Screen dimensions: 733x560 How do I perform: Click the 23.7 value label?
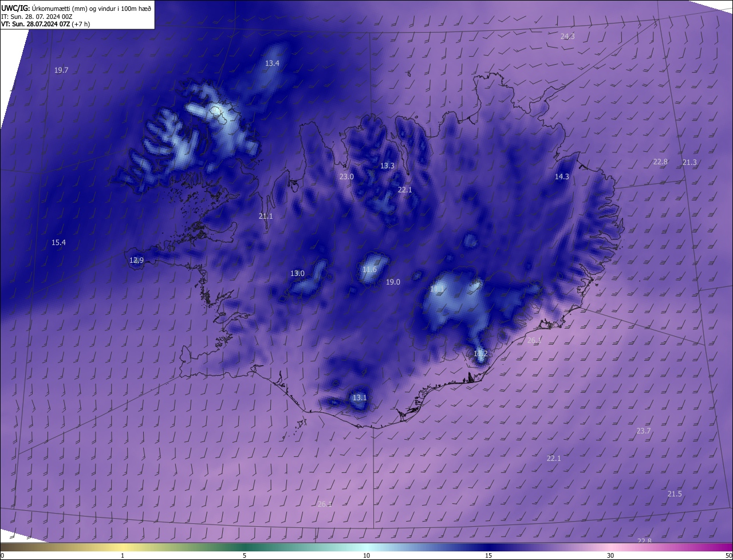coord(644,431)
